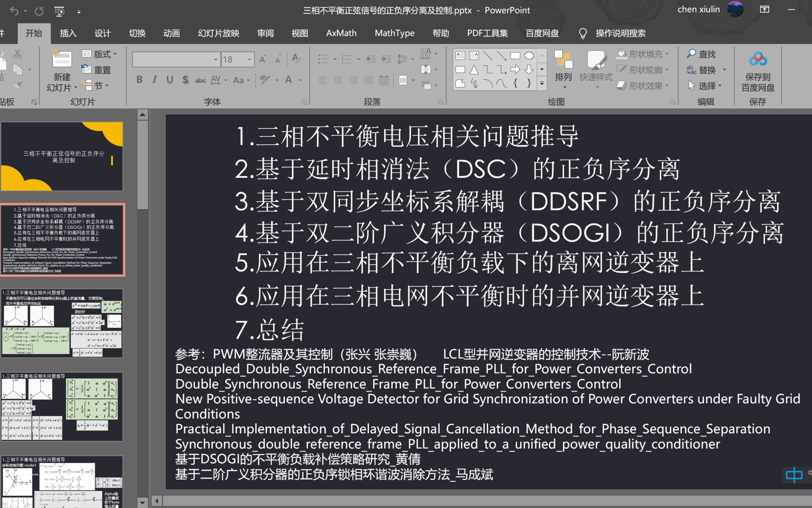The height and width of the screenshot is (508, 812).
Task: Toggle underline formatting
Action: pyautogui.click(x=169, y=80)
